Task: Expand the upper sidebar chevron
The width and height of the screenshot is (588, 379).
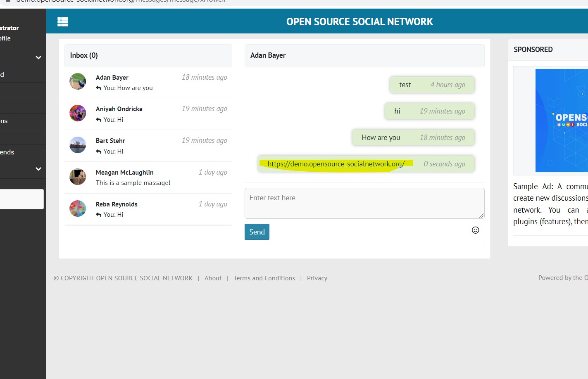Action: click(38, 57)
